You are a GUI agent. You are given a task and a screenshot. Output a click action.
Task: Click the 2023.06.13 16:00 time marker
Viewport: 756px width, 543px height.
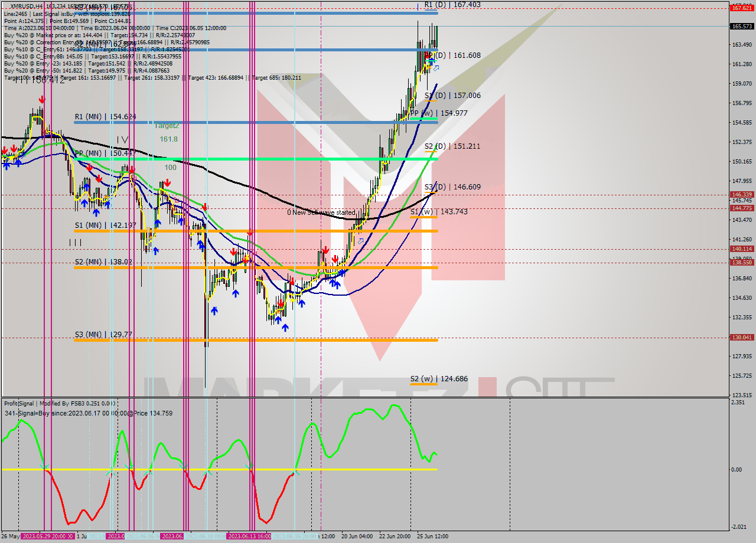(x=249, y=537)
